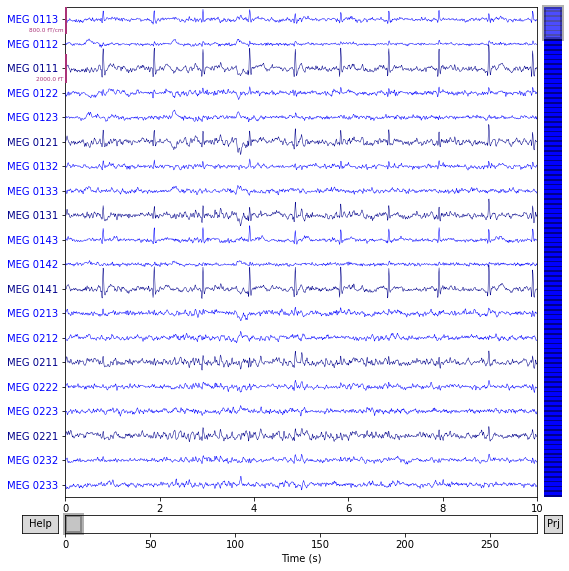Open the Prj projectors button

[x=553, y=524]
